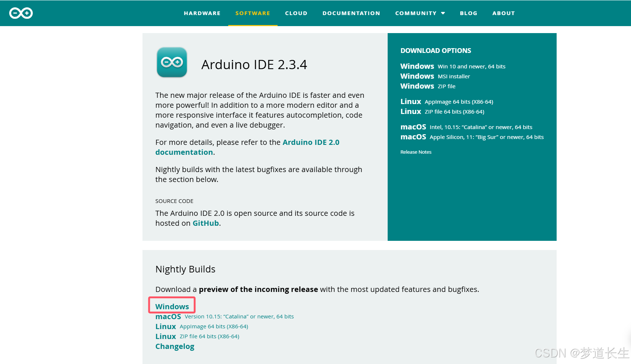Click the DOWNLOAD OPTIONS heading

pyautogui.click(x=436, y=51)
